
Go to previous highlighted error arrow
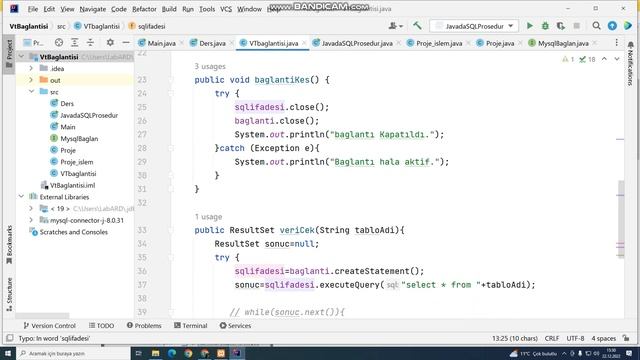click(x=604, y=59)
